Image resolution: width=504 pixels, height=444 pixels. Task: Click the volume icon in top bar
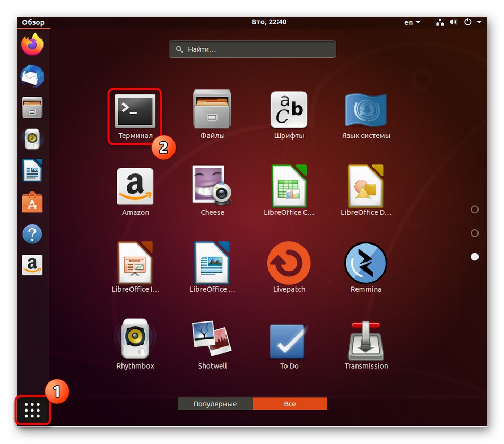tap(453, 22)
